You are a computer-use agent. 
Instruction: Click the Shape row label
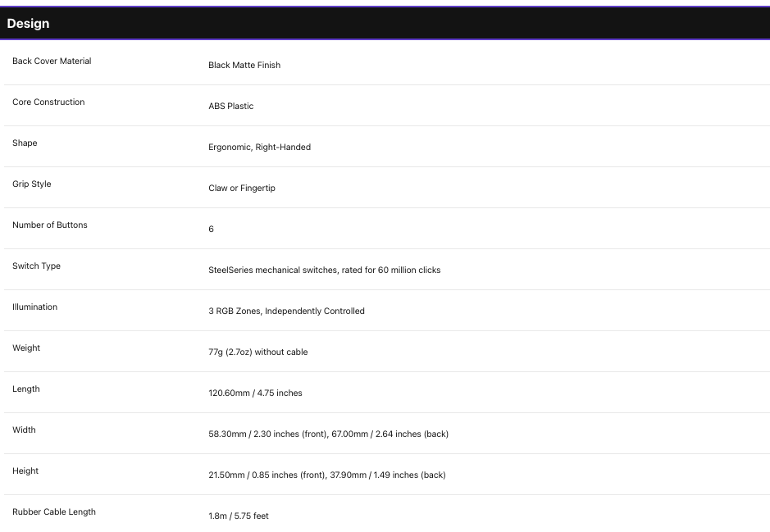(25, 143)
